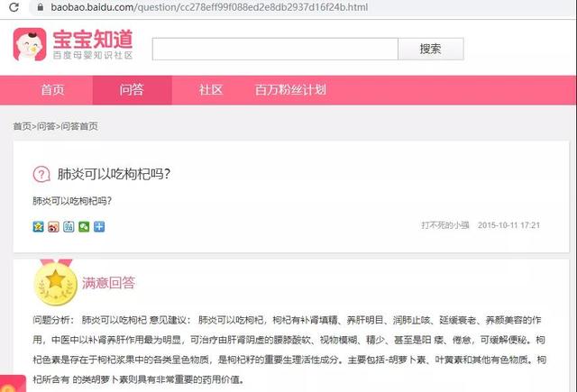This screenshot has width=577, height=392.
Task: Click 问答首页 breadcrumb link
Action: point(79,126)
